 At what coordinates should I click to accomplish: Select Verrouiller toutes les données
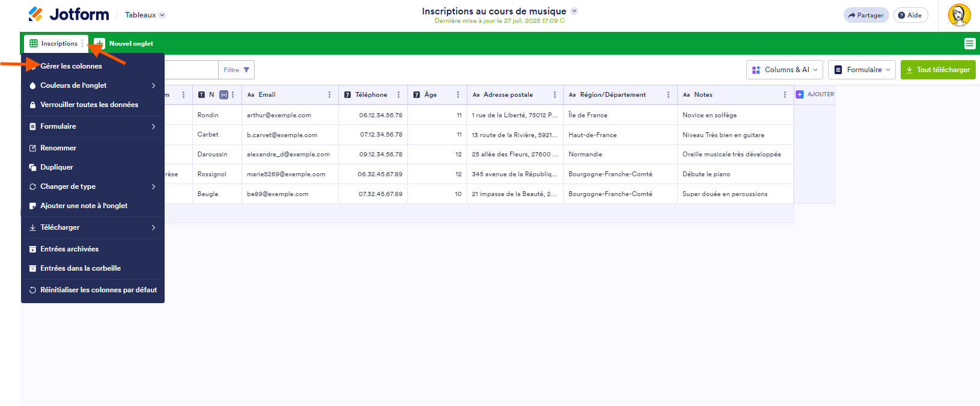(93, 105)
